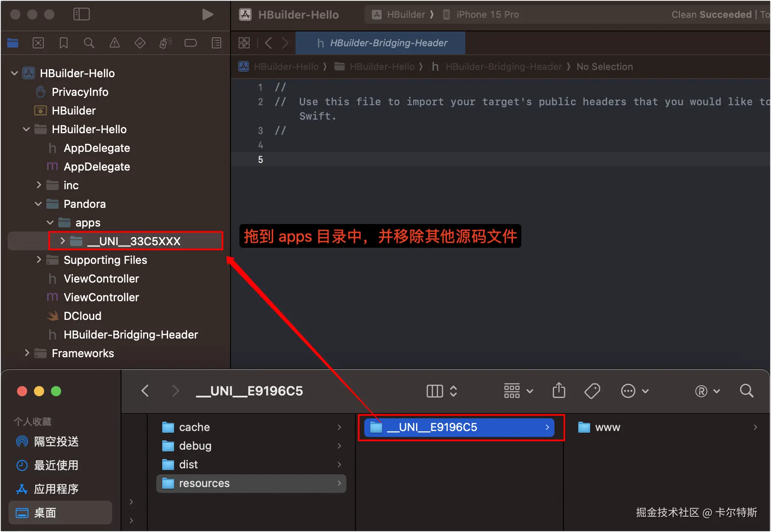The width and height of the screenshot is (771, 532).
Task: Show the Breakpoint navigator
Action: coord(191,43)
